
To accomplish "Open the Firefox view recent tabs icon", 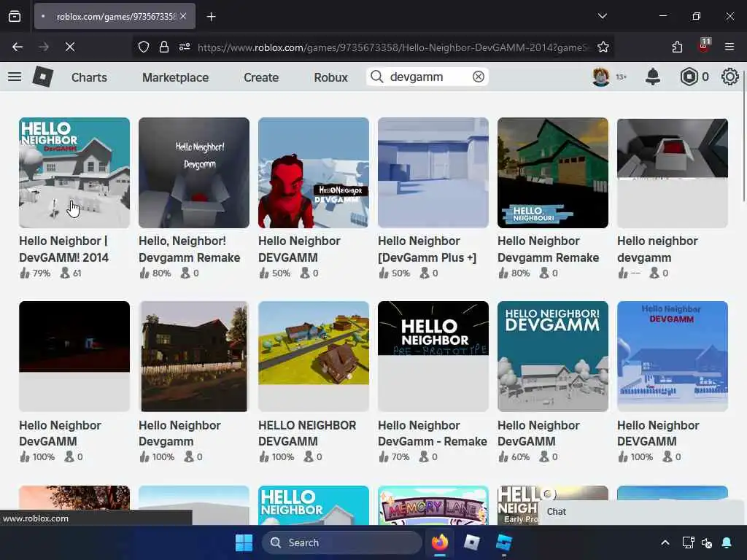I will (15, 16).
